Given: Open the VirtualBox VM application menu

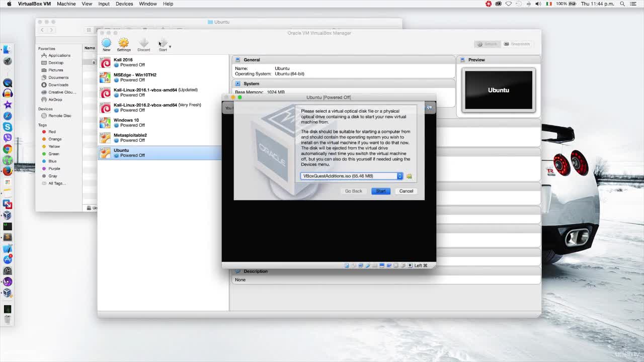Looking at the screenshot, I should [34, 4].
